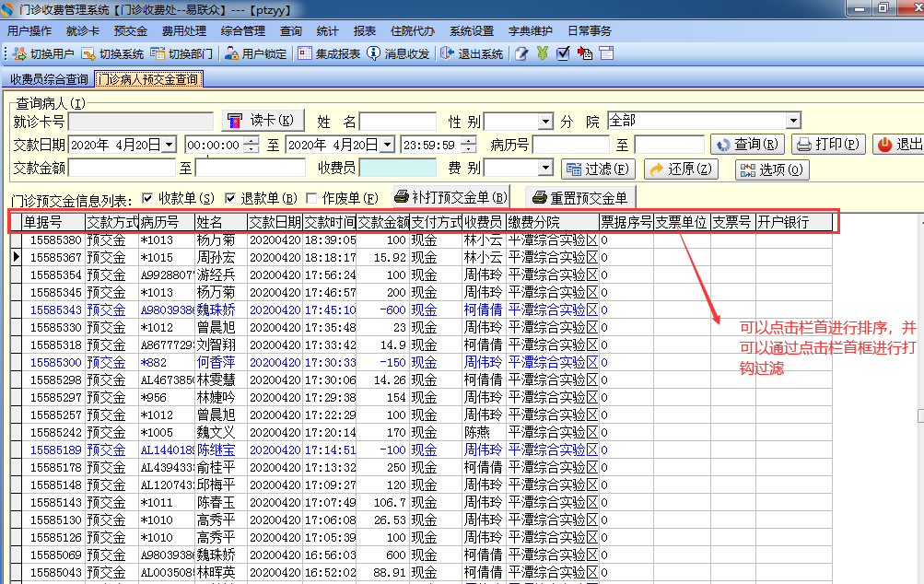Open the 费用处理 menu

tap(184, 30)
